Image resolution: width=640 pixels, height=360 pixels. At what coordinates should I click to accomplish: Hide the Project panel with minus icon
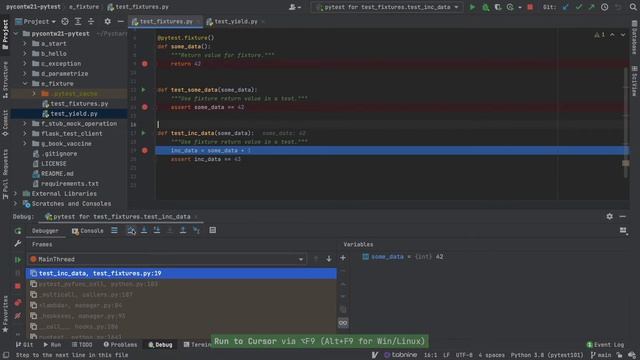pyautogui.click(x=120, y=21)
